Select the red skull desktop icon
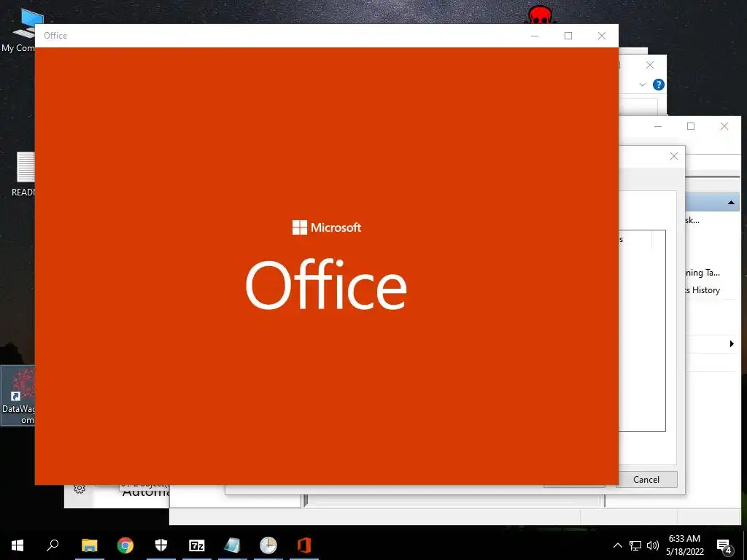Screen dimensions: 747x560 [x=541, y=15]
